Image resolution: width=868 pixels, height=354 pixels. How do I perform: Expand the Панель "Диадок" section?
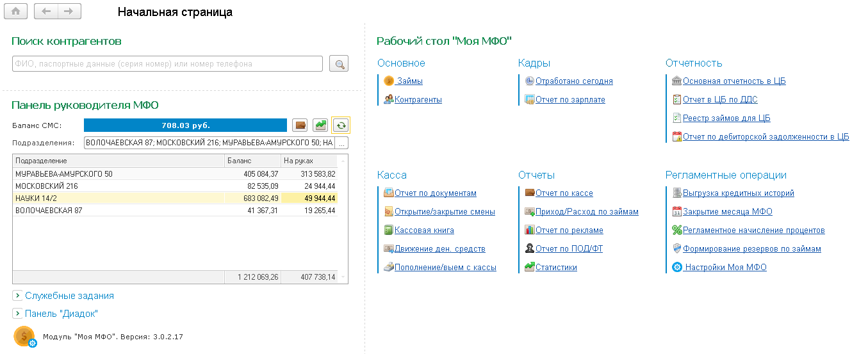click(x=17, y=314)
